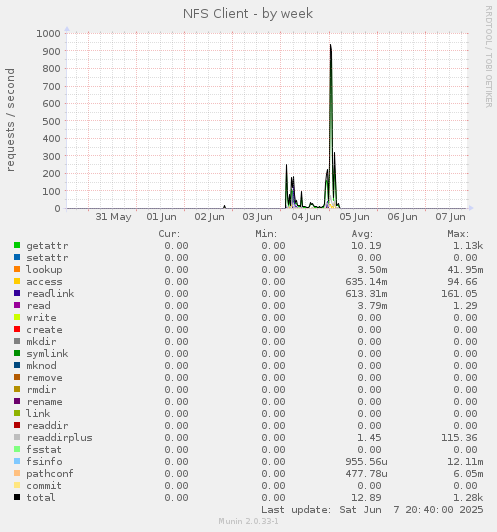The image size is (497, 532).
Task: Select the getattr legend label
Action: [x=47, y=246]
